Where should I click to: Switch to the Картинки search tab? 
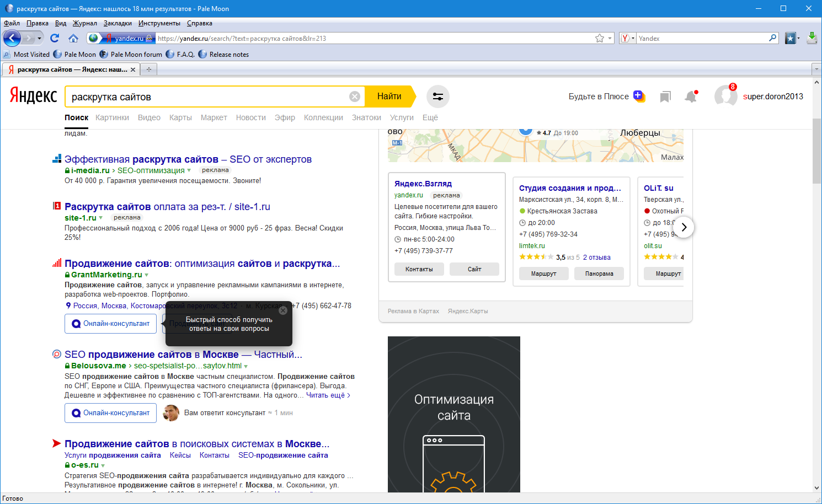click(x=112, y=117)
